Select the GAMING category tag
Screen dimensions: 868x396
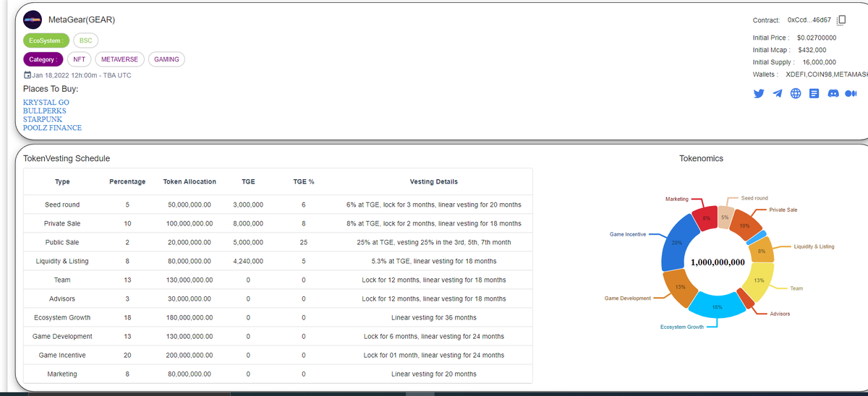pos(166,59)
